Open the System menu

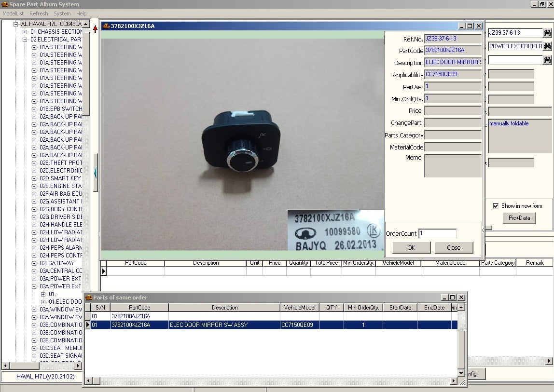(x=62, y=14)
